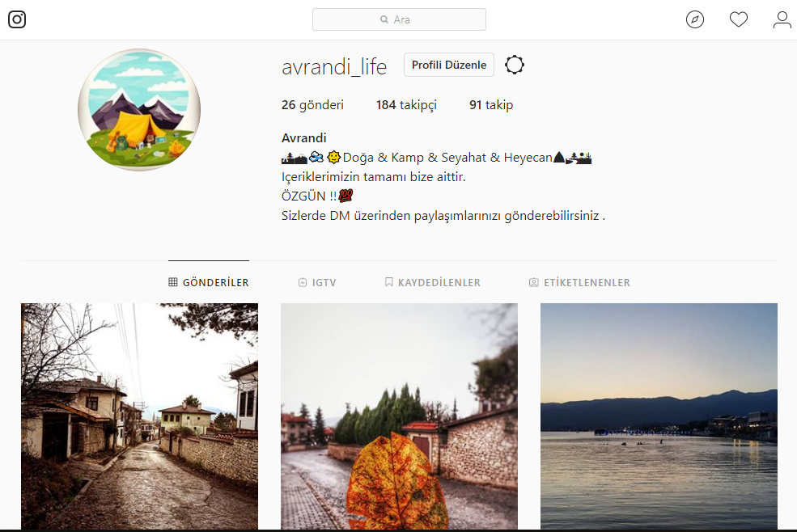Image resolution: width=797 pixels, height=532 pixels.
Task: Click the IGTV tab icon
Action: [303, 282]
